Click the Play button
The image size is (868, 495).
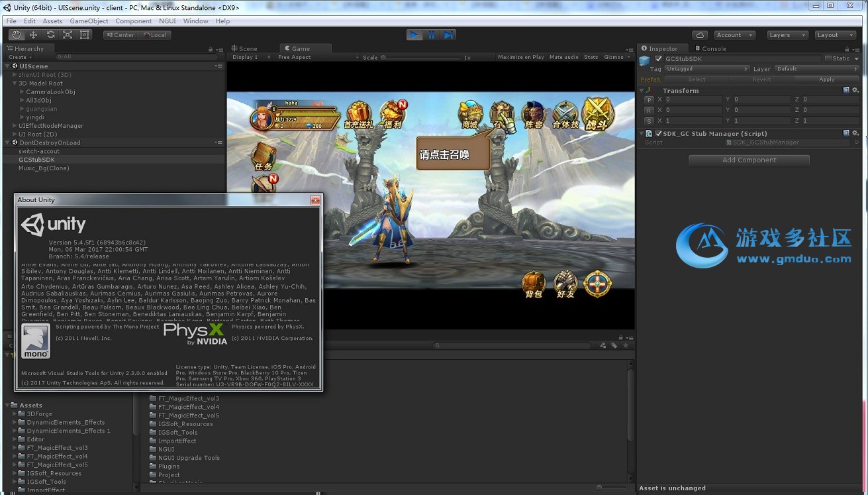[414, 35]
